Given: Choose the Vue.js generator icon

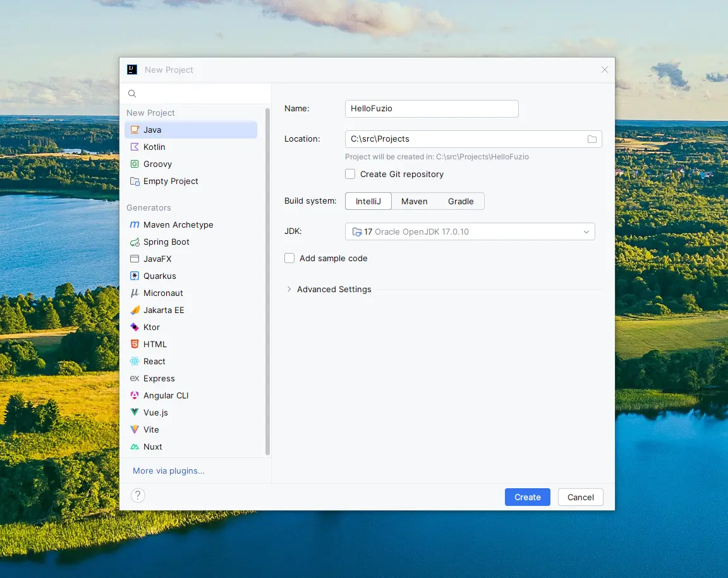Looking at the screenshot, I should tap(135, 412).
